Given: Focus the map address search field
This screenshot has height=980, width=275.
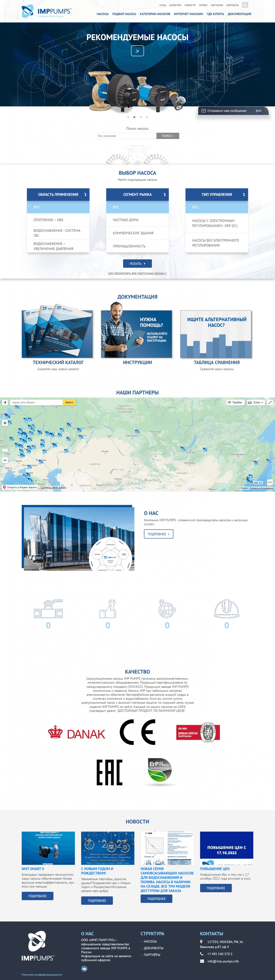Looking at the screenshot, I should [x=37, y=402].
